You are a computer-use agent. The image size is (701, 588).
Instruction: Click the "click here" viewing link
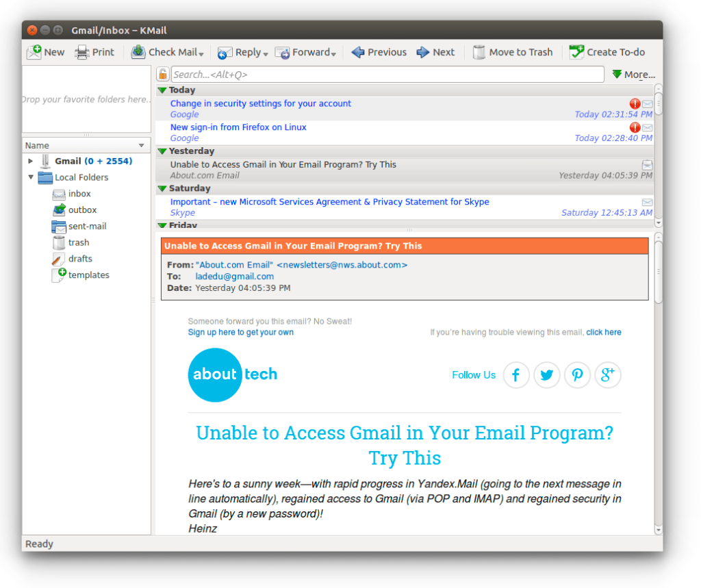pos(604,332)
